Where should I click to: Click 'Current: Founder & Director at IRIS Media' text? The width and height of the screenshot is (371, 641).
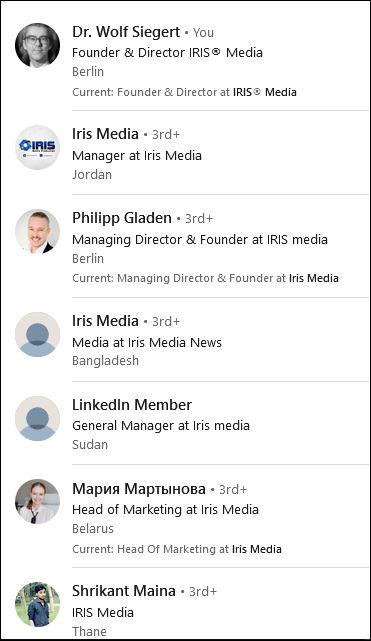pyautogui.click(x=184, y=92)
